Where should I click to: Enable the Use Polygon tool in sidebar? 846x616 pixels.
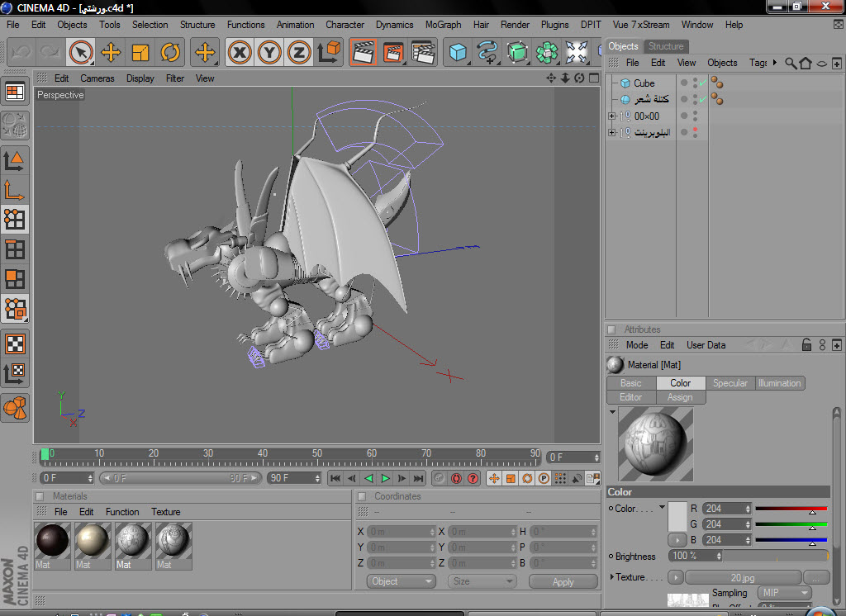coord(15,279)
